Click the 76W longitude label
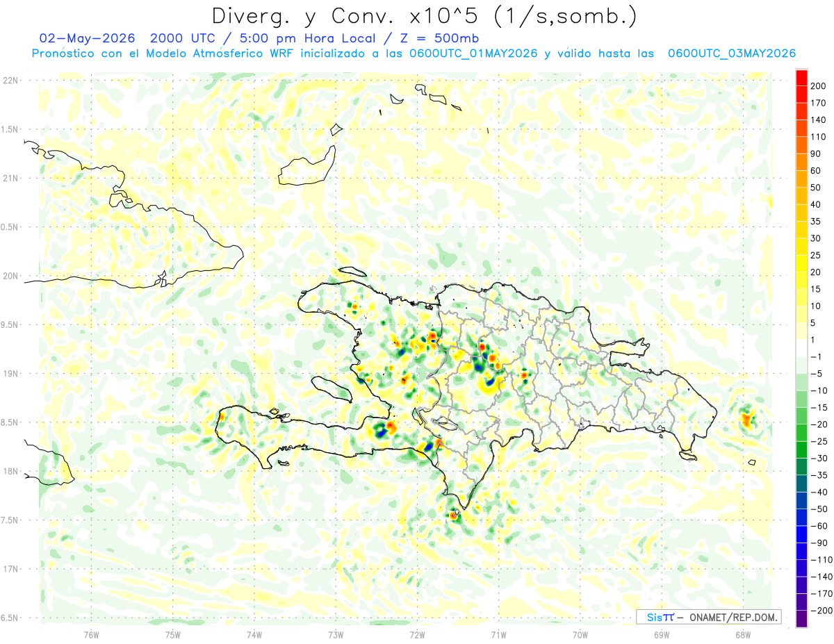The height and width of the screenshot is (644, 834). [x=90, y=635]
